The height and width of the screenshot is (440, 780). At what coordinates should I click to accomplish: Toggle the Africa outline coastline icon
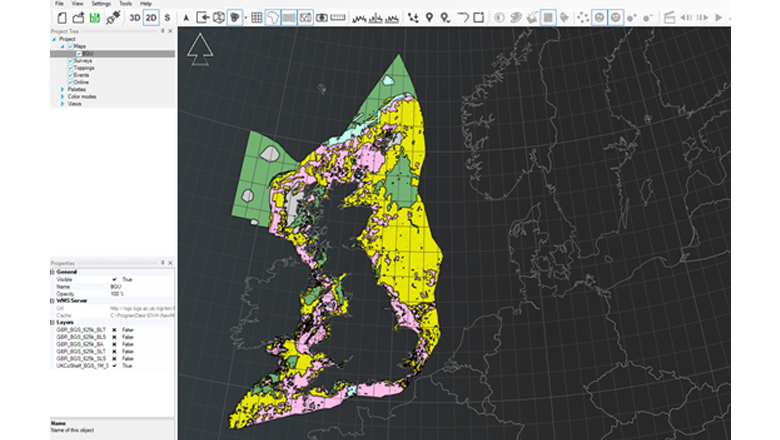point(273,18)
